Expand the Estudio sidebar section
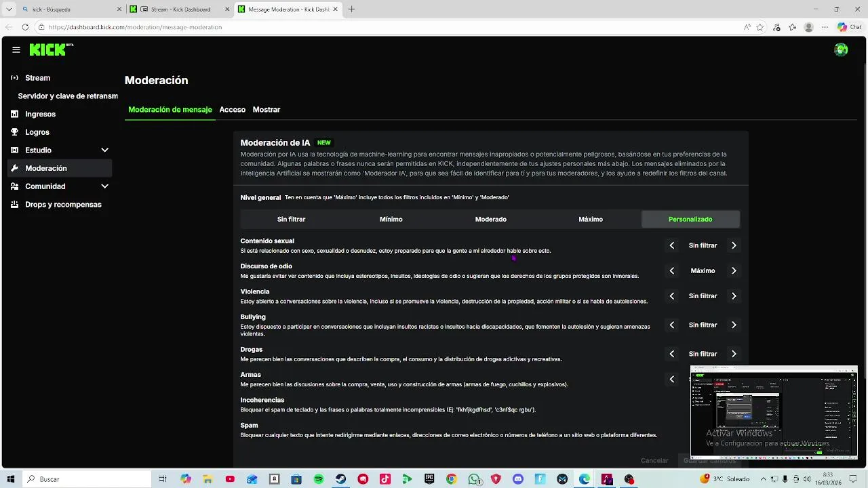The height and width of the screenshot is (488, 868). 104,150
